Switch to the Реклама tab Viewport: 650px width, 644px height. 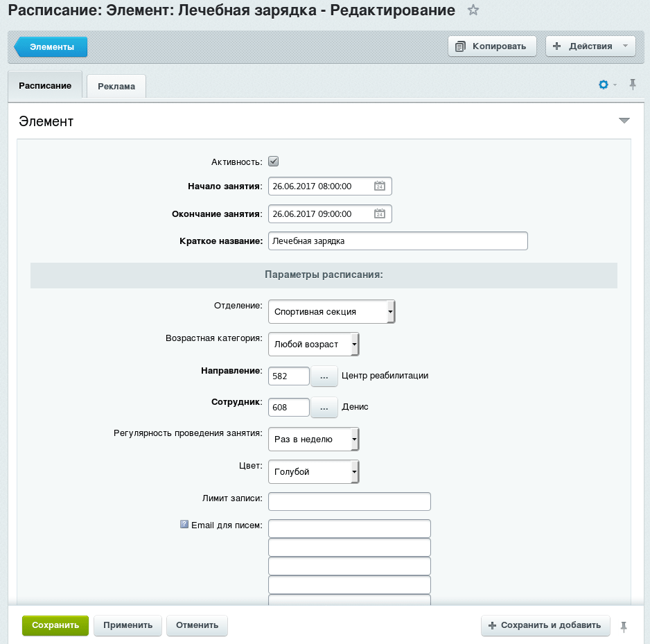tap(116, 86)
